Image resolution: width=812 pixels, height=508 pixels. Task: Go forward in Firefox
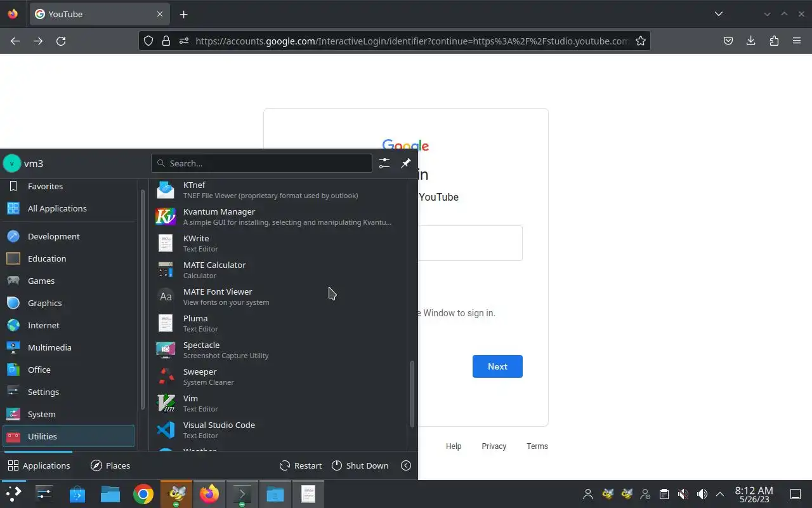(x=38, y=41)
